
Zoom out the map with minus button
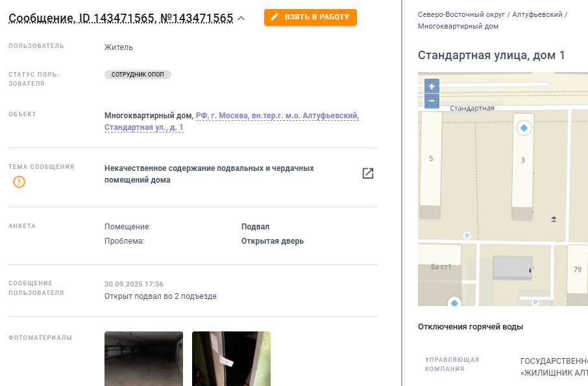pos(432,101)
